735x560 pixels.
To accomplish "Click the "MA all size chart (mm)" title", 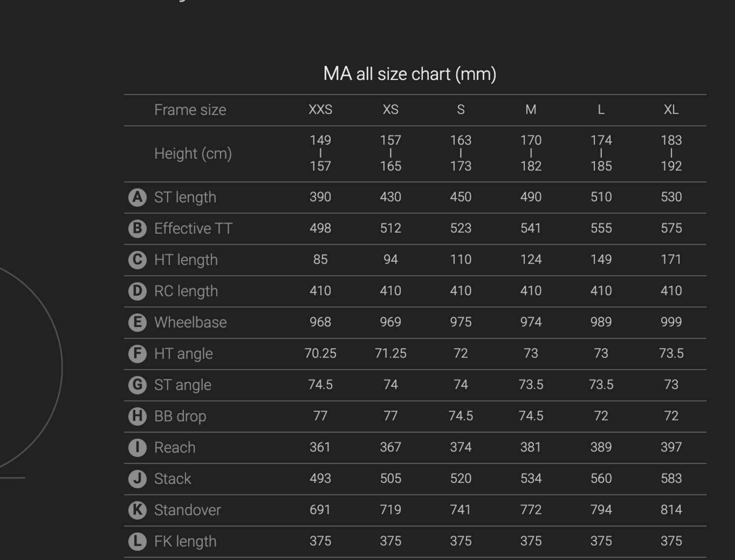I will [x=410, y=74].
